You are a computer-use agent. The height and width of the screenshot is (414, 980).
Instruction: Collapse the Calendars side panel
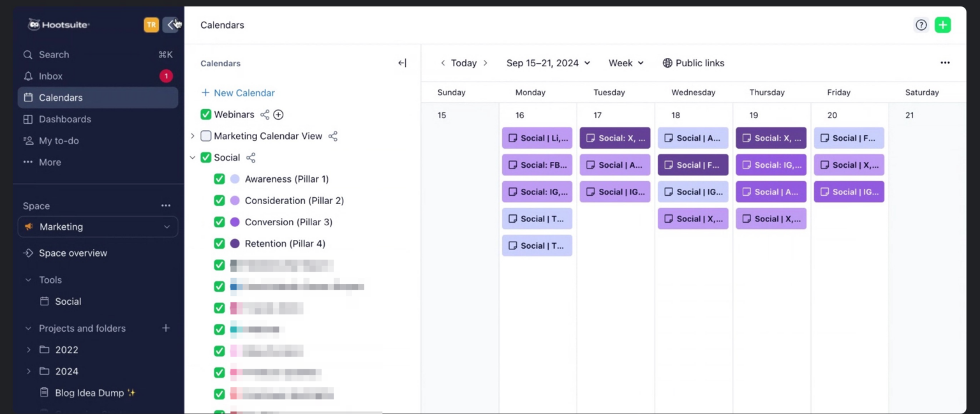[x=402, y=63]
